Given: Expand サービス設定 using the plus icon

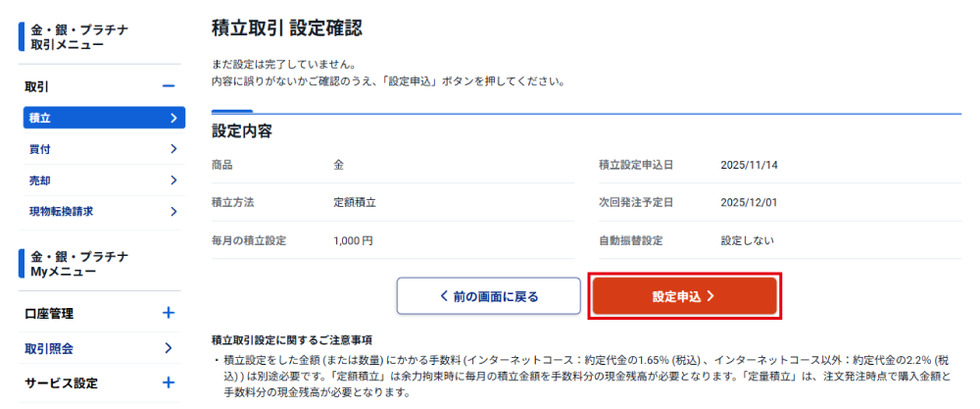Looking at the screenshot, I should click(169, 383).
